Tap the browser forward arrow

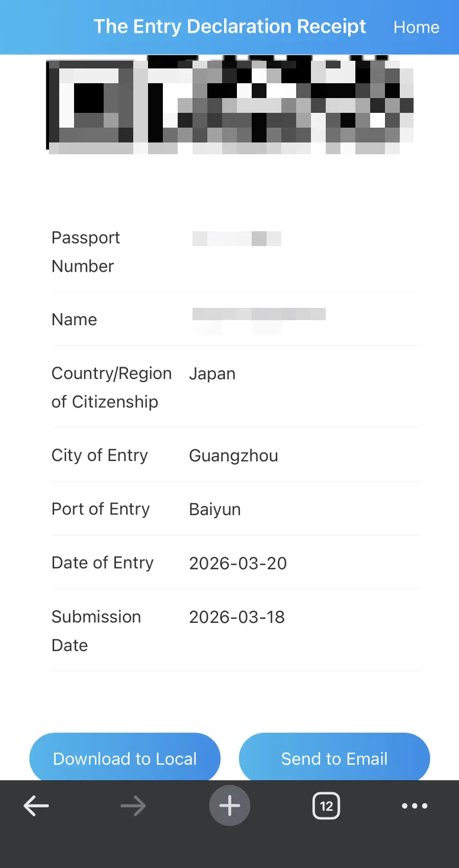tap(133, 806)
